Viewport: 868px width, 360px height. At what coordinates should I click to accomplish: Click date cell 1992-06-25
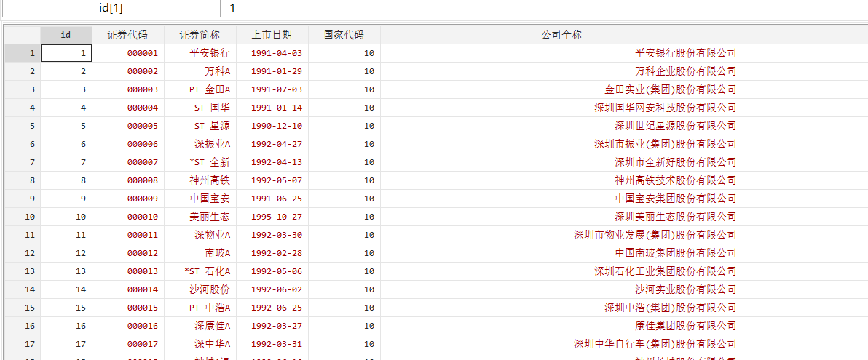pyautogui.click(x=272, y=308)
